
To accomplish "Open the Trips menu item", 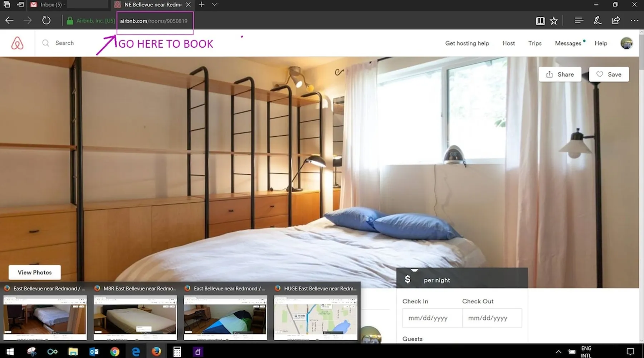I will (x=535, y=43).
